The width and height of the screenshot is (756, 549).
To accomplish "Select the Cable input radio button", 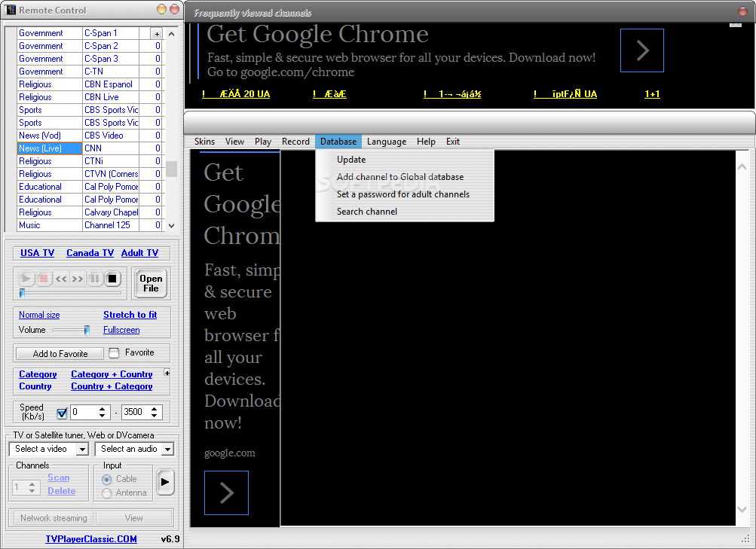I will pos(107,480).
